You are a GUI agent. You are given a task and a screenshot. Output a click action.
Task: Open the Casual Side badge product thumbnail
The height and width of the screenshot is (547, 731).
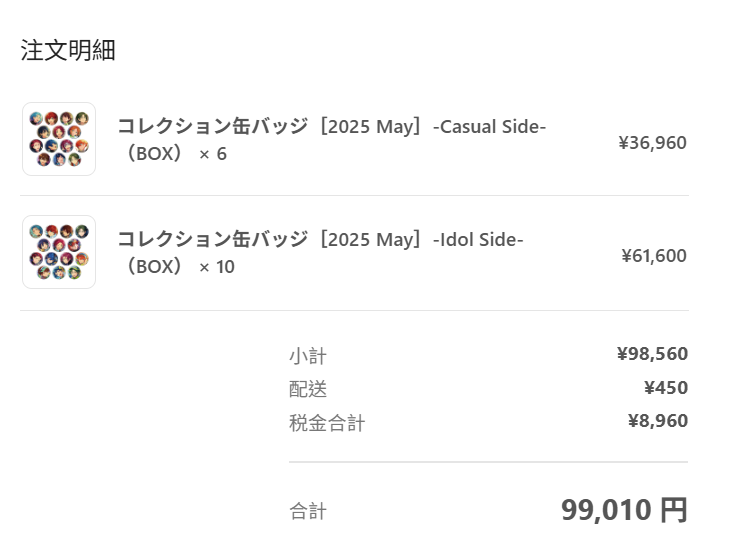pyautogui.click(x=59, y=139)
